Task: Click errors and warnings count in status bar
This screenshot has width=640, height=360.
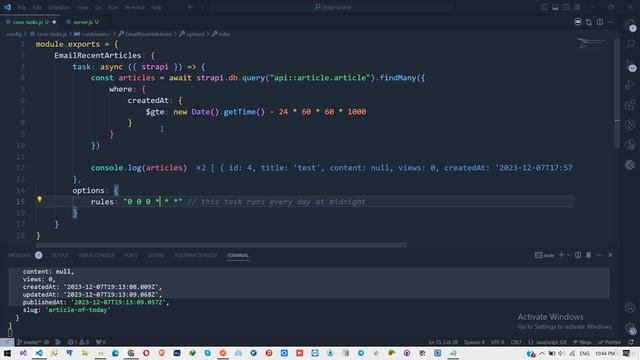Action: tap(78, 342)
